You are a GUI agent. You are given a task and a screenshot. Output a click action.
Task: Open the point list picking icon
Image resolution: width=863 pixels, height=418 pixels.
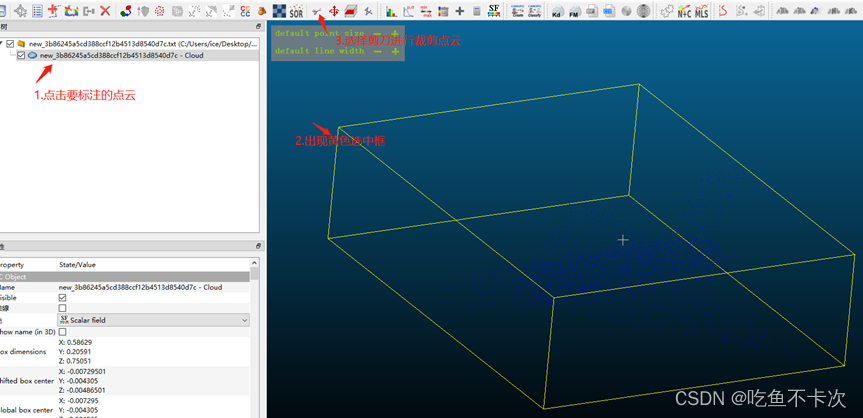(37, 10)
